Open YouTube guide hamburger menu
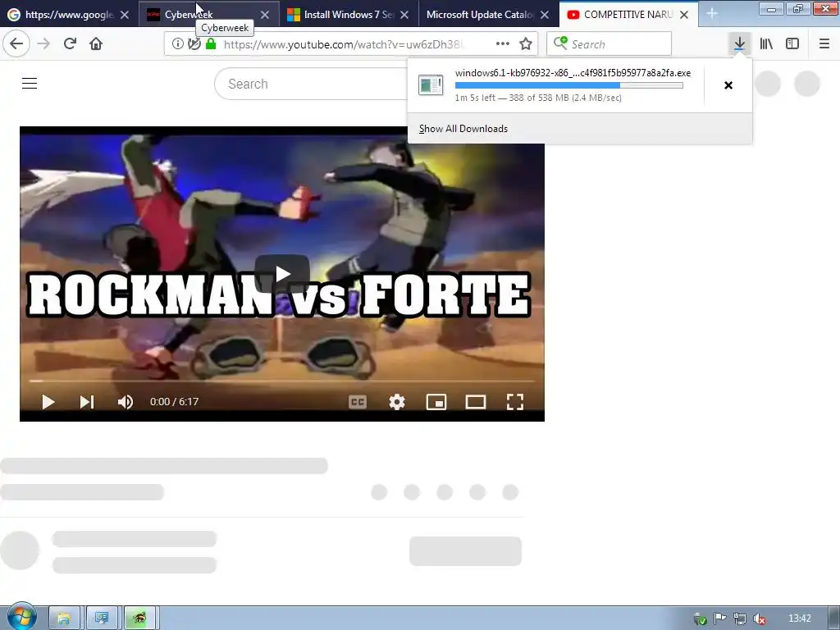840x630 pixels. 30,83
